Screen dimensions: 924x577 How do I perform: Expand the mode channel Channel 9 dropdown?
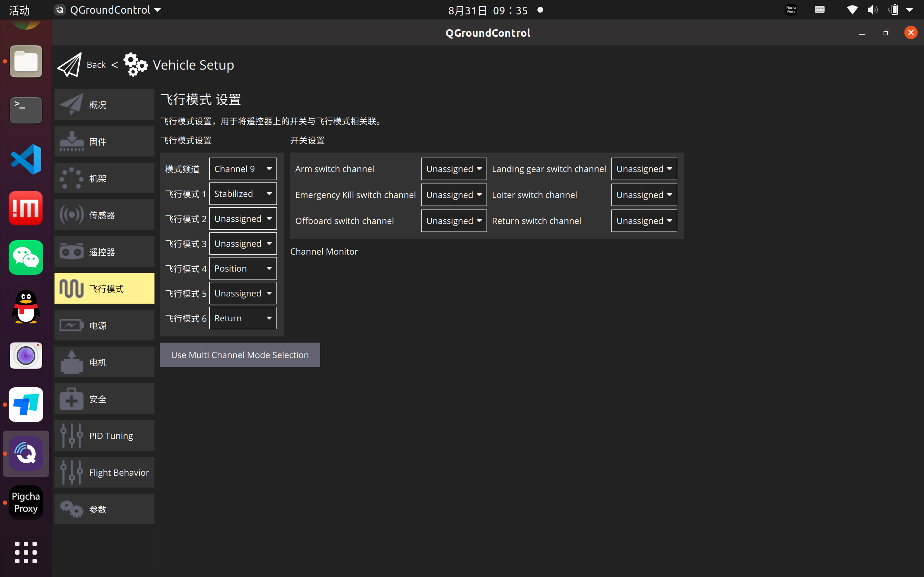pos(243,169)
